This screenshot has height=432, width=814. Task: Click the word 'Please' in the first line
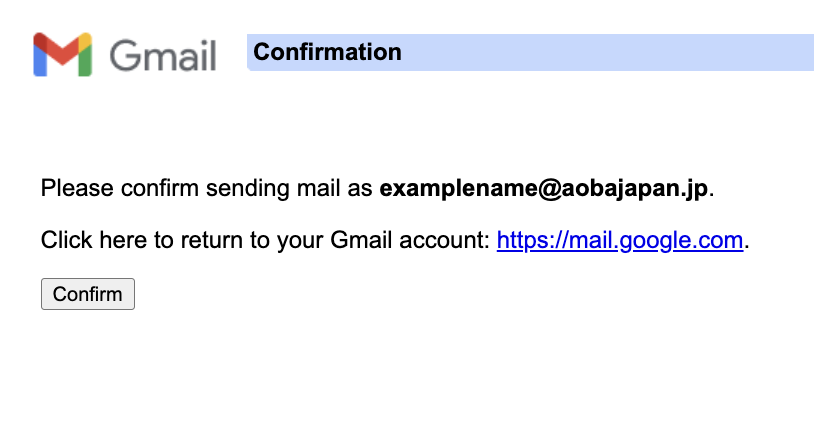76,188
